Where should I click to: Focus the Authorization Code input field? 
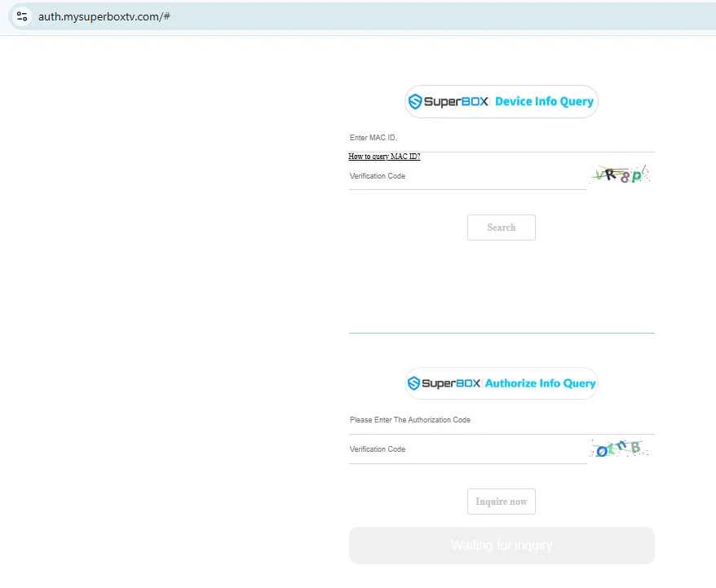point(502,420)
